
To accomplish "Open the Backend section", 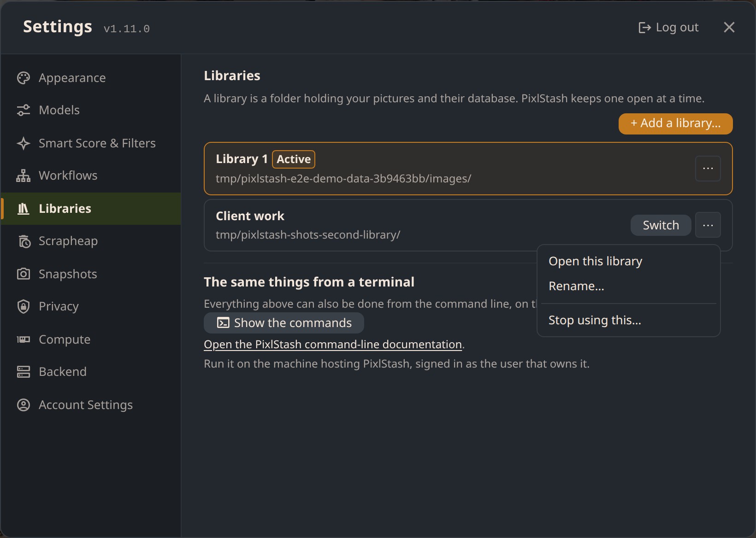I will (x=91, y=372).
